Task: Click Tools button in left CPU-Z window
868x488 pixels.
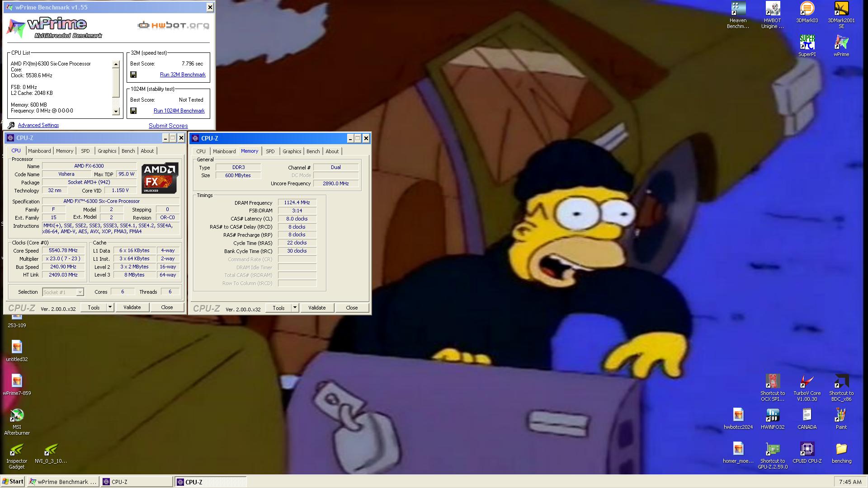Action: pyautogui.click(x=94, y=307)
